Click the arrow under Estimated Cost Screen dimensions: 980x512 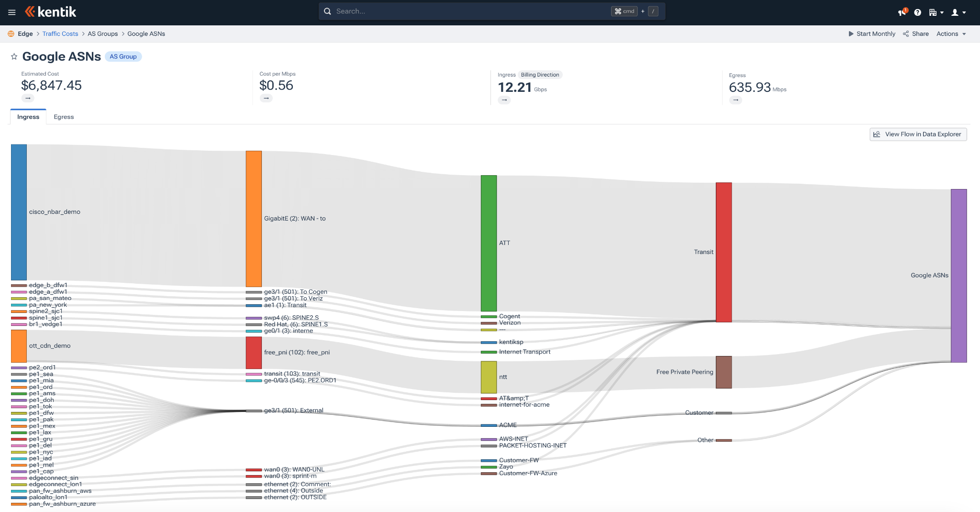[x=28, y=98]
